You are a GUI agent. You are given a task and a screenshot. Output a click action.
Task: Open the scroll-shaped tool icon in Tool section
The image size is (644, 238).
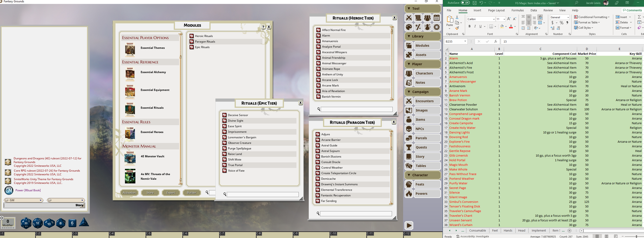[x=418, y=18]
